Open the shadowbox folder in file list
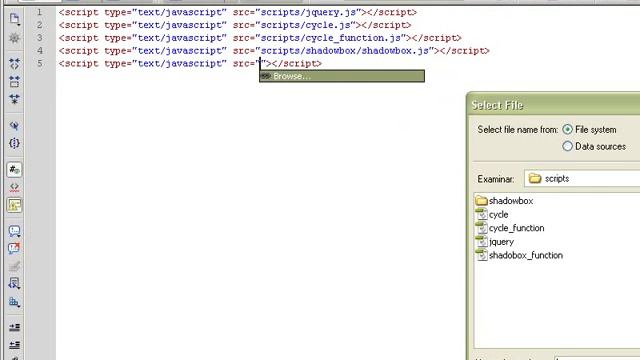This screenshot has width=640, height=360. [511, 201]
